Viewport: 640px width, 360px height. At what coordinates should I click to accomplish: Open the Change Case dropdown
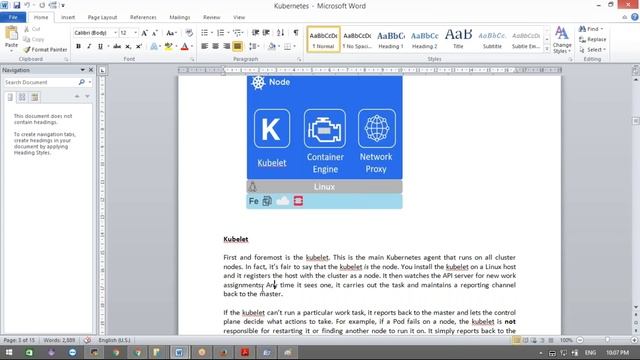tap(171, 33)
